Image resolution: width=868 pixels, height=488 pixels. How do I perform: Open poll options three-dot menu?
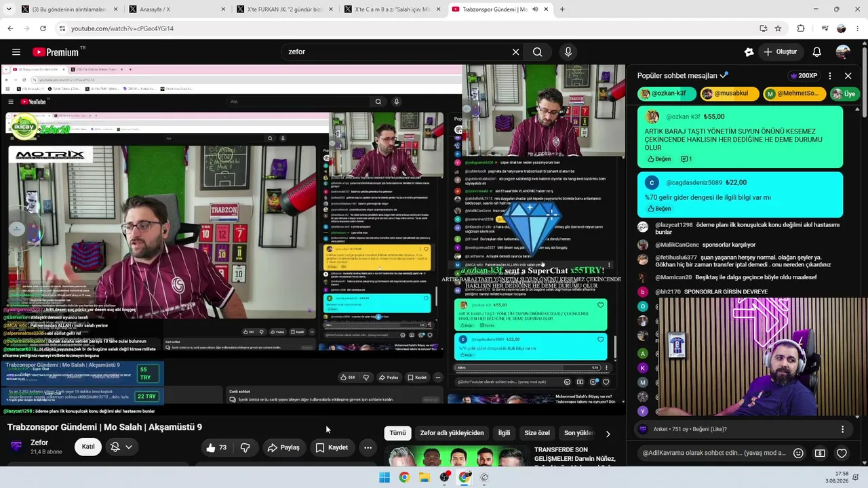point(842,429)
